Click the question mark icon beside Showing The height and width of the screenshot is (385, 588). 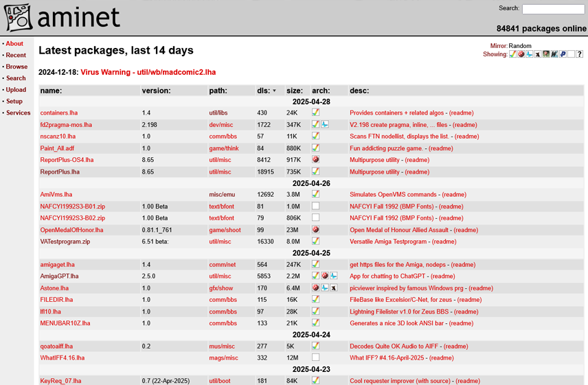pos(579,54)
